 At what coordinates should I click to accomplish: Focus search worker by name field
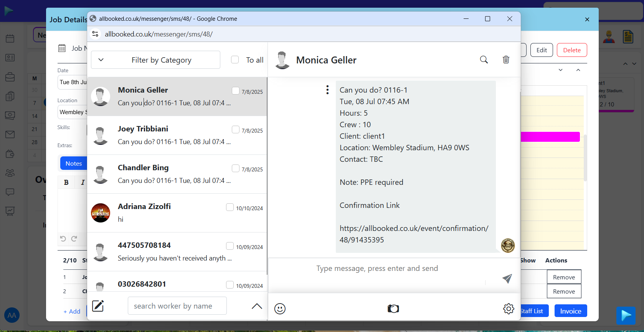click(177, 306)
